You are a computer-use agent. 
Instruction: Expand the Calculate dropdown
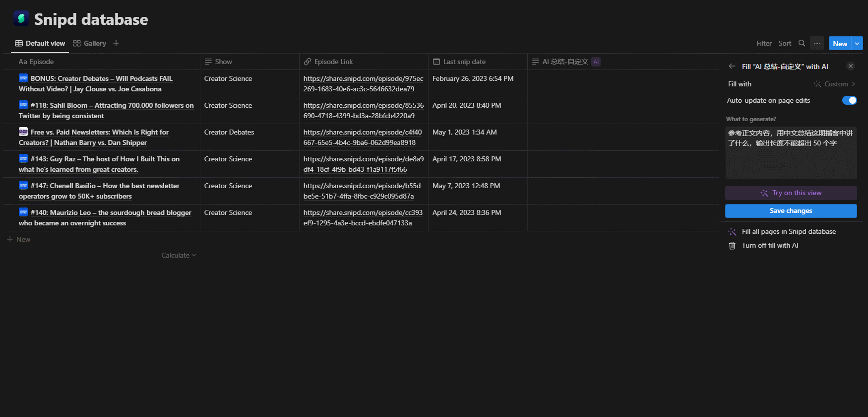(x=179, y=255)
